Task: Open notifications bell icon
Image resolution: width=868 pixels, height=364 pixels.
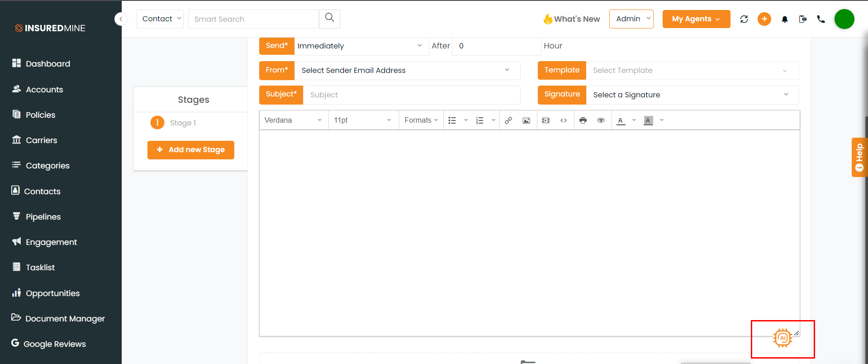Action: pyautogui.click(x=785, y=19)
